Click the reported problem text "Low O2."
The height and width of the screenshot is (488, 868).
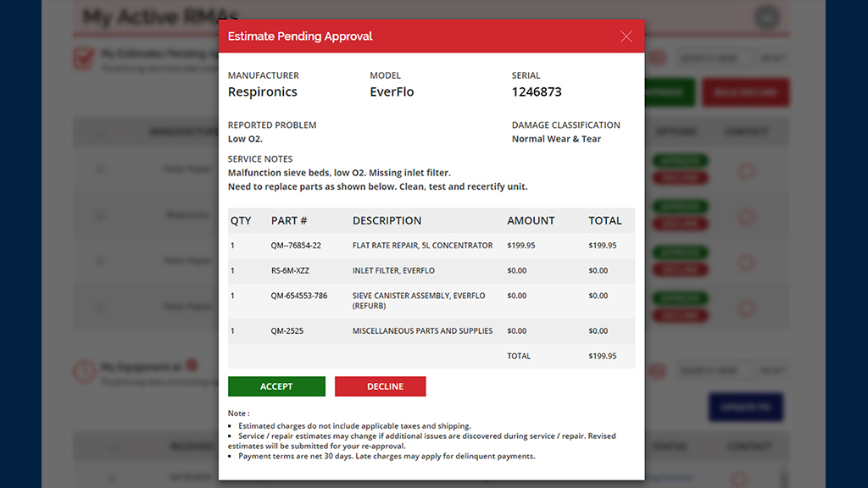click(245, 139)
